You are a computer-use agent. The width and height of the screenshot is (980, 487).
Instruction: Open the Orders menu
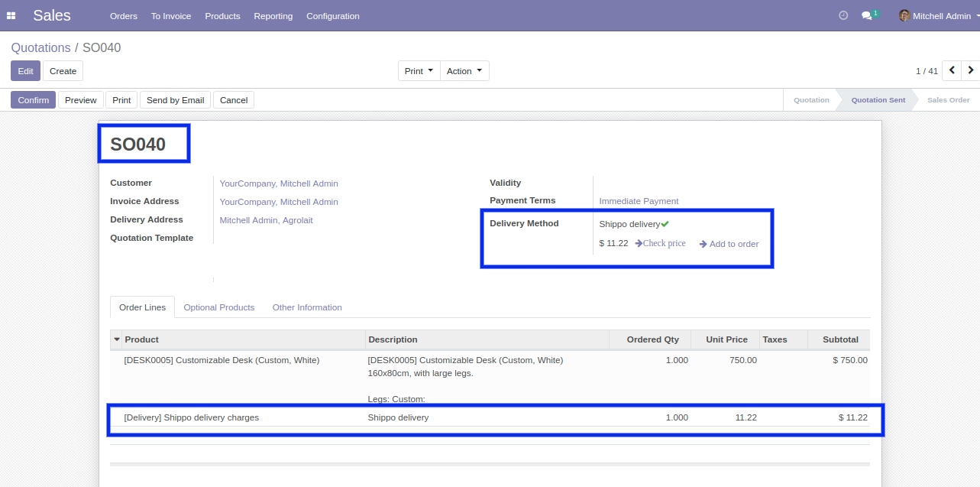(x=124, y=16)
